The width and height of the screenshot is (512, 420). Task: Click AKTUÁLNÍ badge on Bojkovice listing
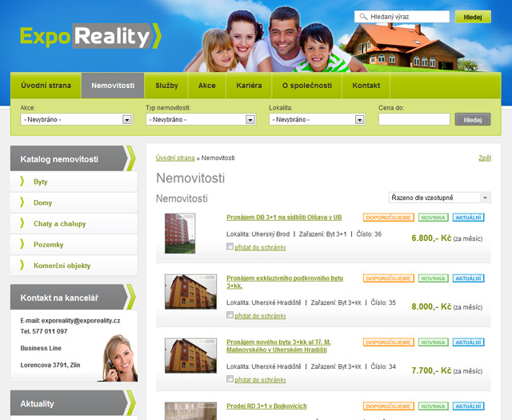(468, 406)
